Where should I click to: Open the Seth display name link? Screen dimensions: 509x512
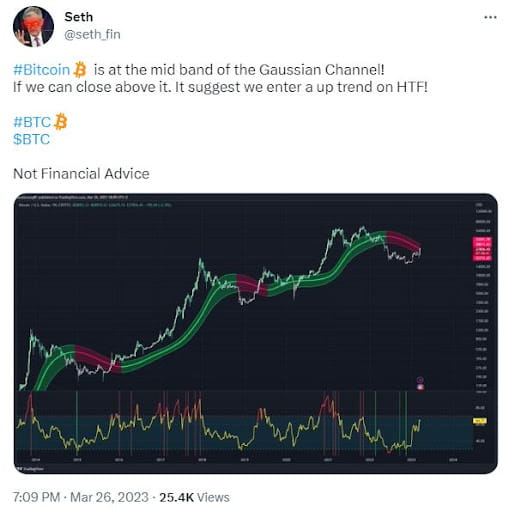79,17
